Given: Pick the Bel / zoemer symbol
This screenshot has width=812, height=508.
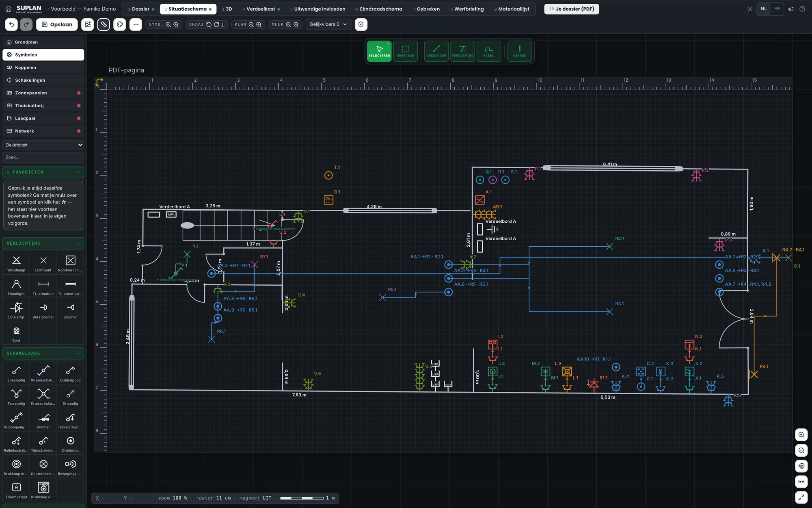Looking at the screenshot, I should click(x=43, y=310).
